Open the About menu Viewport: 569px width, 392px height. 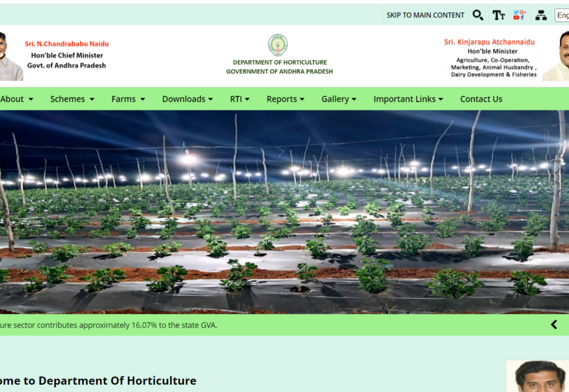pyautogui.click(x=16, y=99)
